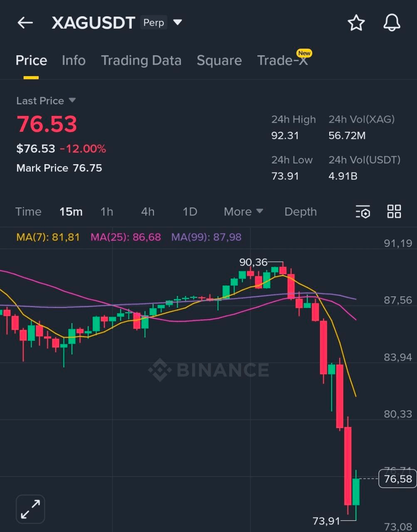Screen dimensions: 417x532
Task: Expand chart to fullscreen
Action: pyautogui.click(x=30, y=509)
